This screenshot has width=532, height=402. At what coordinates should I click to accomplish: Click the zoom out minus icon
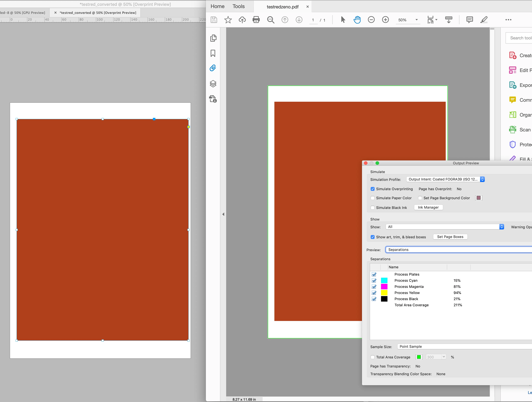click(371, 20)
